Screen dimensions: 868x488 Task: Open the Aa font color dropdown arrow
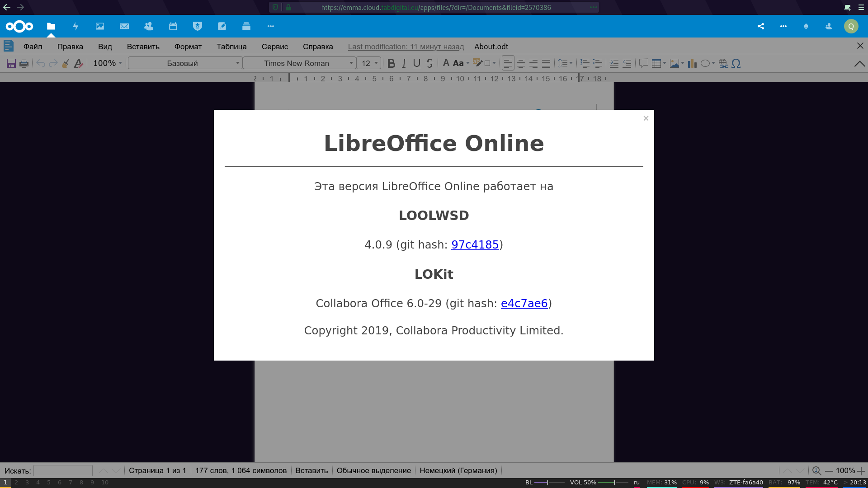pos(468,63)
